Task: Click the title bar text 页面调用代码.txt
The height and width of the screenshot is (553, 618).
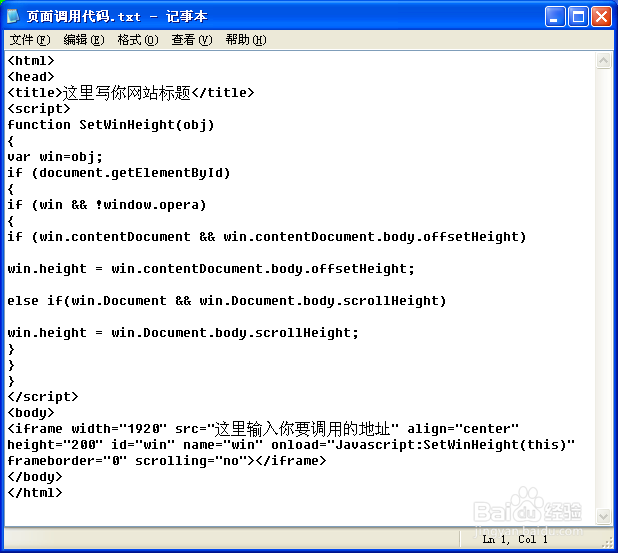Action: (84, 17)
